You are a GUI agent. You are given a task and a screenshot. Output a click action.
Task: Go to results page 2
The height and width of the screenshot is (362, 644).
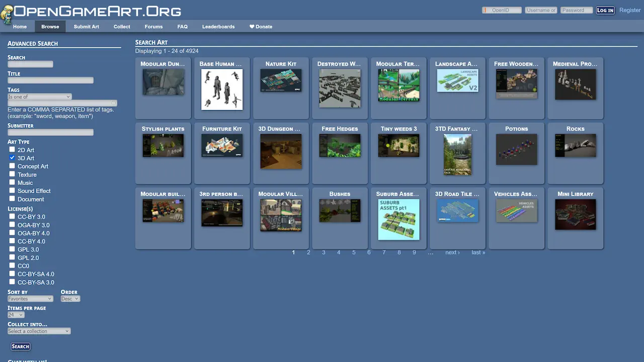pyautogui.click(x=308, y=252)
